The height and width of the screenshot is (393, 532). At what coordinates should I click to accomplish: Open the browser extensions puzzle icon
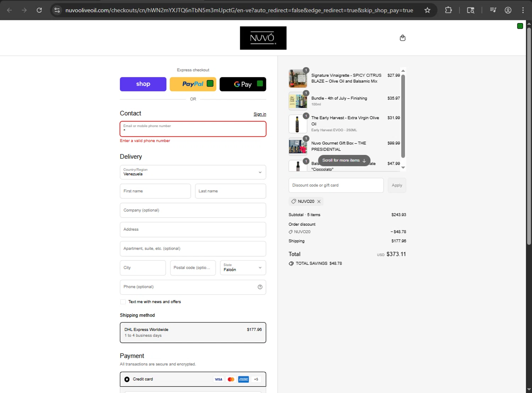[448, 10]
